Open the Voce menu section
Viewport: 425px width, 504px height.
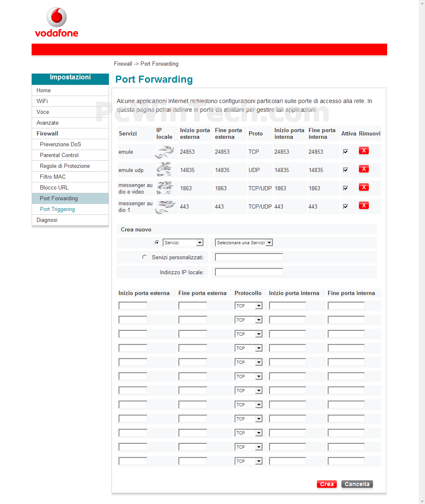tap(70, 112)
